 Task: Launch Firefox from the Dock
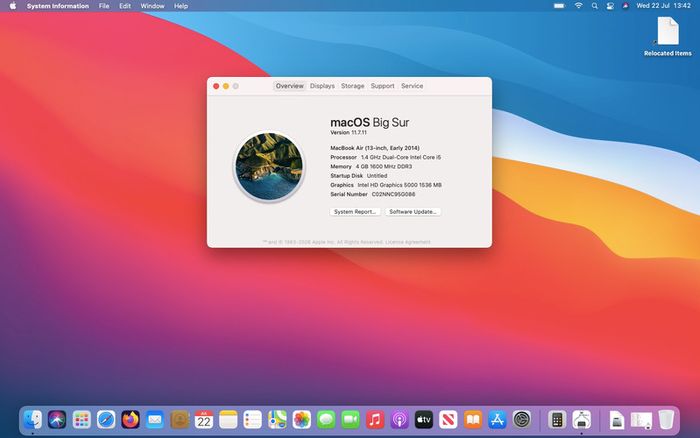click(x=130, y=420)
